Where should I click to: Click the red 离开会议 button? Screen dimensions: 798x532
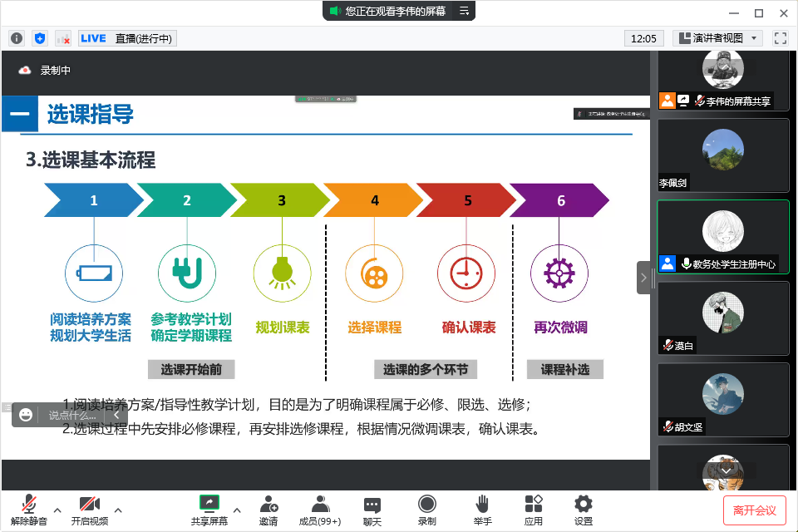754,510
